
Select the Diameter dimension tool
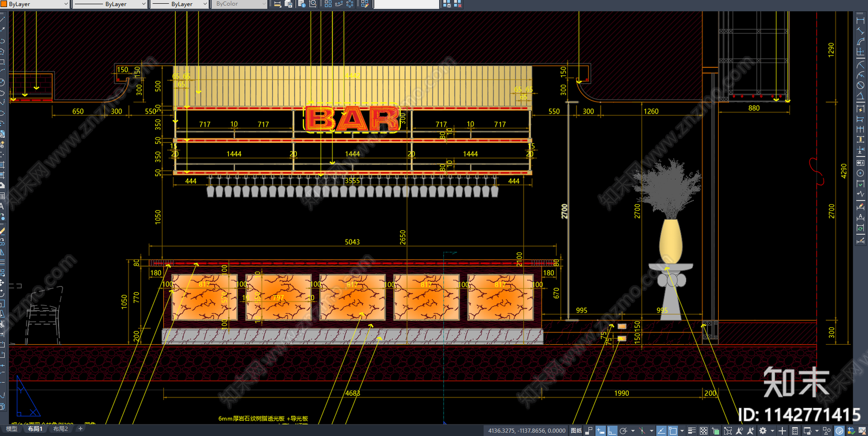coord(860,85)
